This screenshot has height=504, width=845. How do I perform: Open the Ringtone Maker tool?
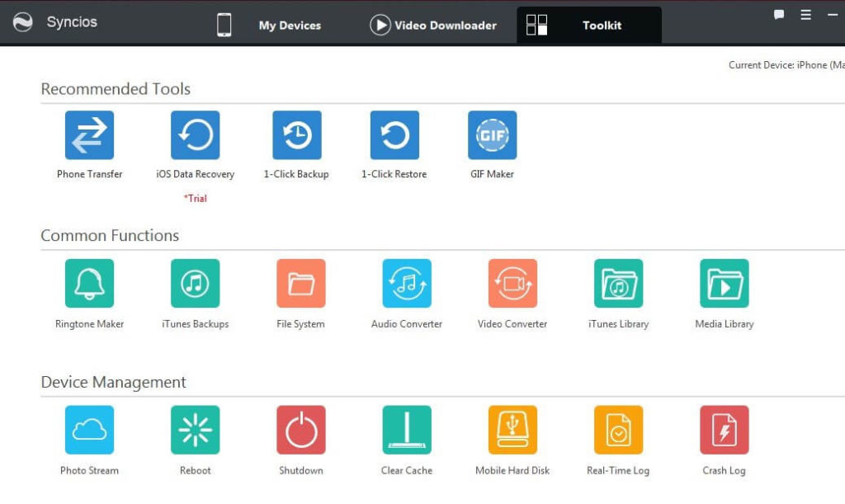(x=89, y=283)
